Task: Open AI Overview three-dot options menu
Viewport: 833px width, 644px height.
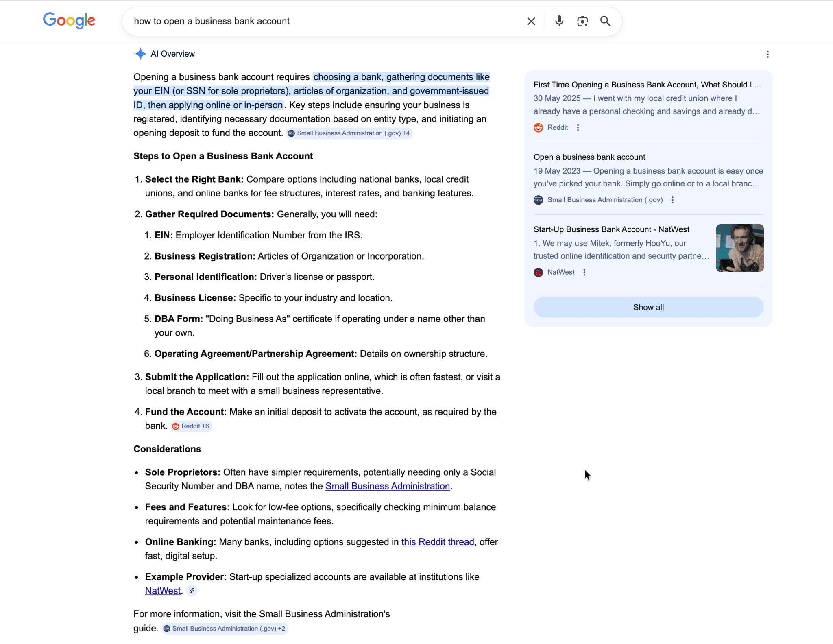Action: coord(768,55)
